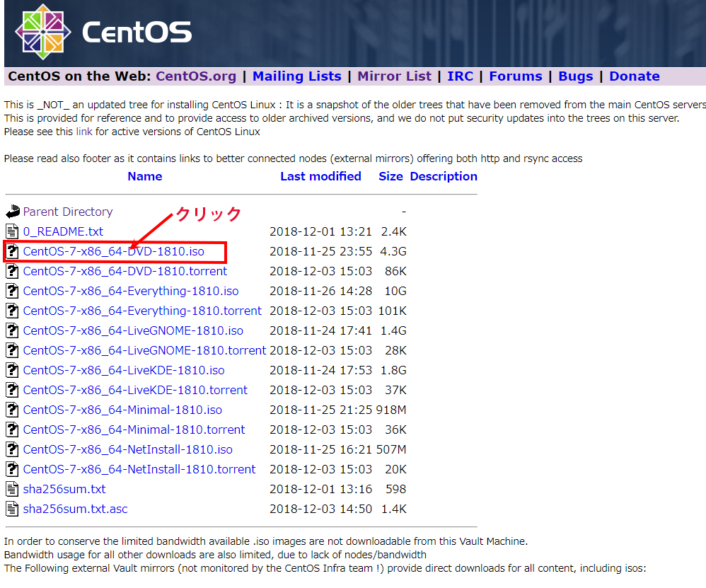Download CentOS-7-x86_64-LiveKDE-1810.iso
The height and width of the screenshot is (588, 706).
coord(124,370)
